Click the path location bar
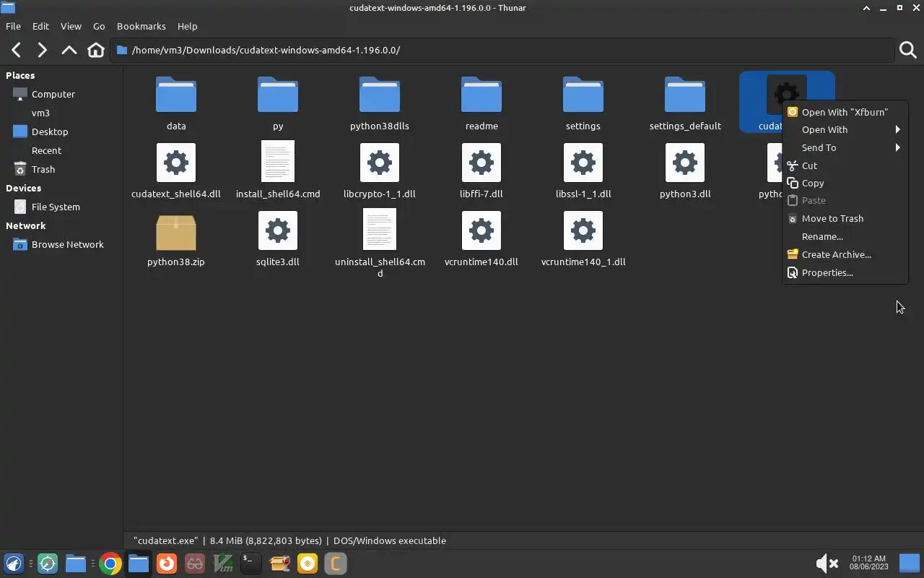 tap(502, 50)
